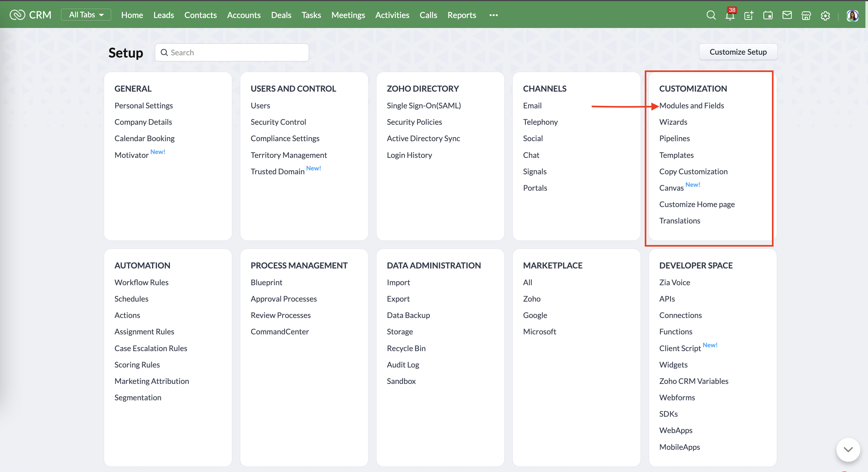Open Assignment Rules
This screenshot has width=868, height=472.
(144, 331)
